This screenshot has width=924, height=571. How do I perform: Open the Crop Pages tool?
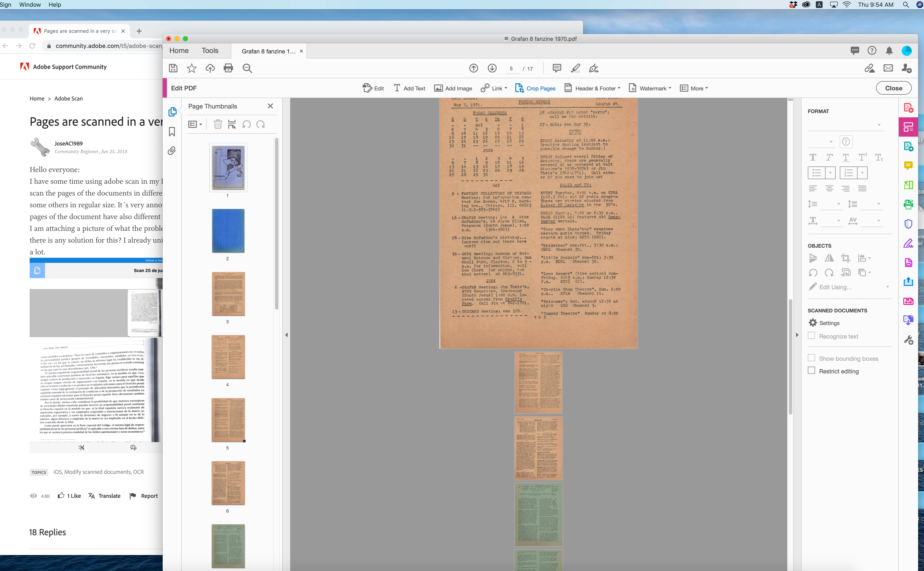(x=535, y=88)
